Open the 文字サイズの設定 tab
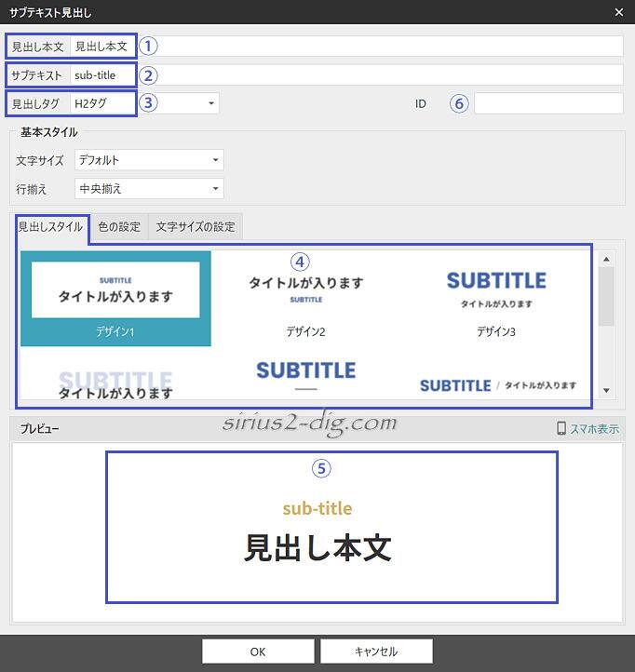The image size is (635, 672). (196, 226)
